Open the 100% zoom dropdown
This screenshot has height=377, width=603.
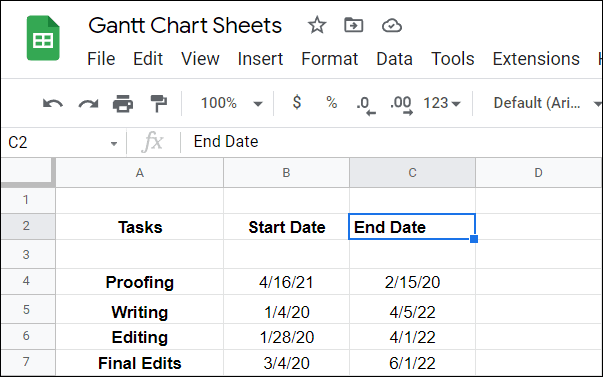tap(232, 103)
